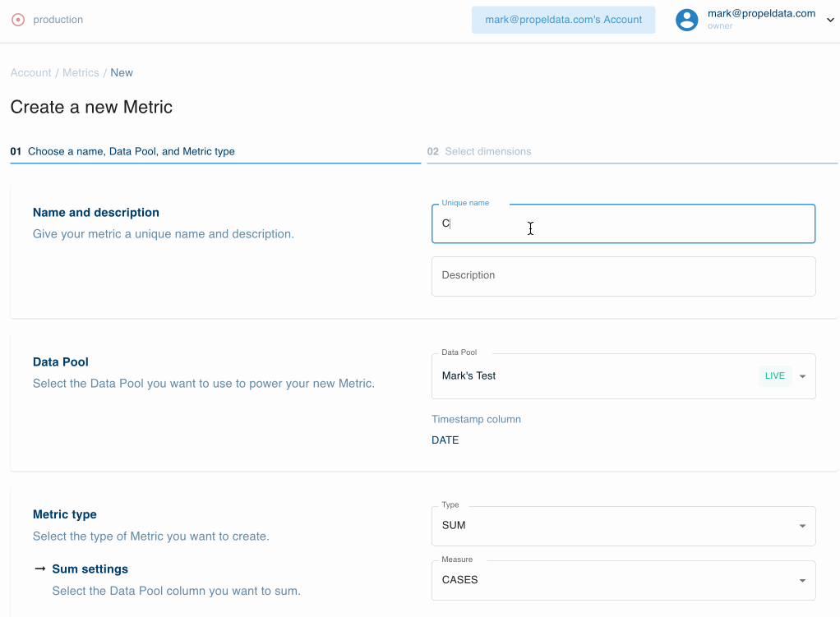The width and height of the screenshot is (840, 617).
Task: Click the Timestamp column link
Action: click(476, 419)
